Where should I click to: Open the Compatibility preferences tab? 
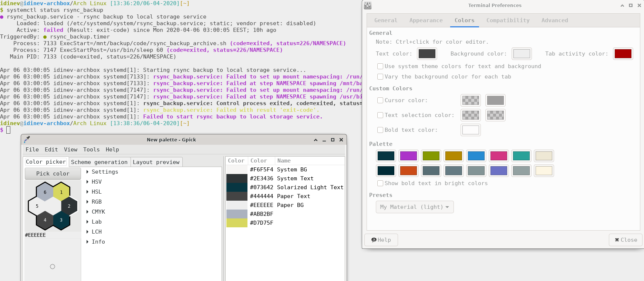(x=508, y=20)
